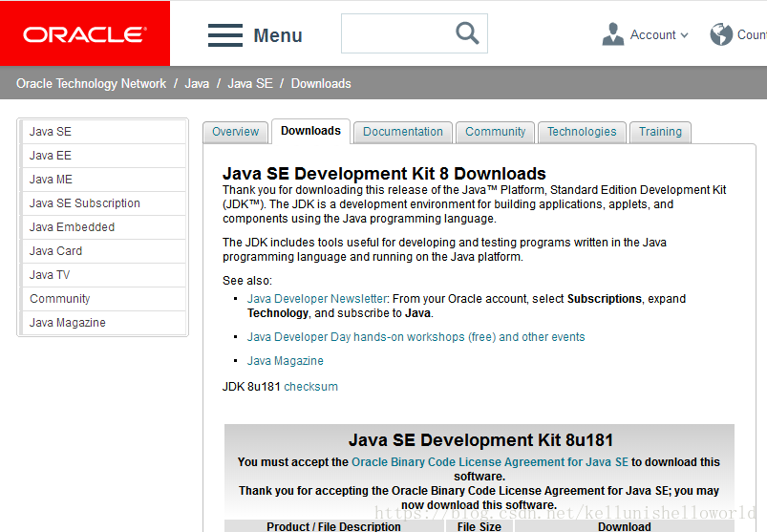Click the Menu label
767x532 pixels.
click(278, 35)
